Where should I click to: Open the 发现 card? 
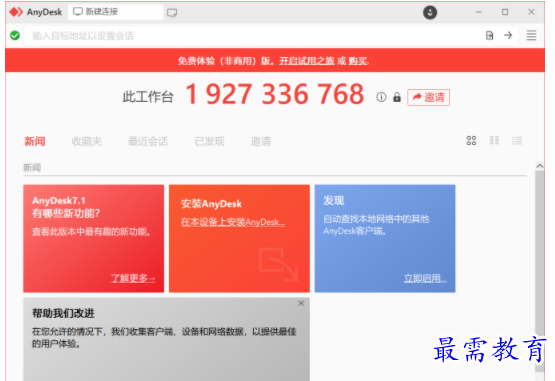(x=385, y=238)
